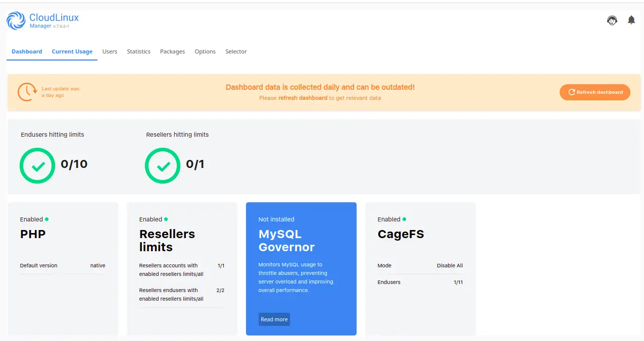The image size is (644, 341).
Task: Click the 'Not installed' status on MySQL Governor
Action: [x=276, y=219]
